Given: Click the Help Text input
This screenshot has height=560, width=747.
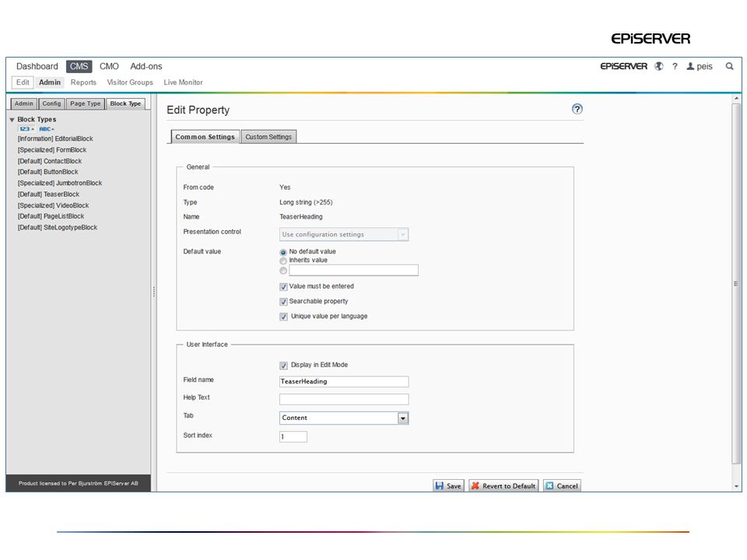Looking at the screenshot, I should tap(344, 399).
